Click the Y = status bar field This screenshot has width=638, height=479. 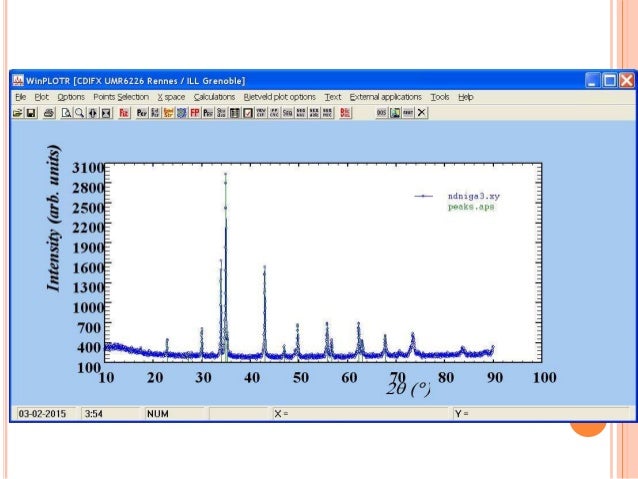coord(541,413)
